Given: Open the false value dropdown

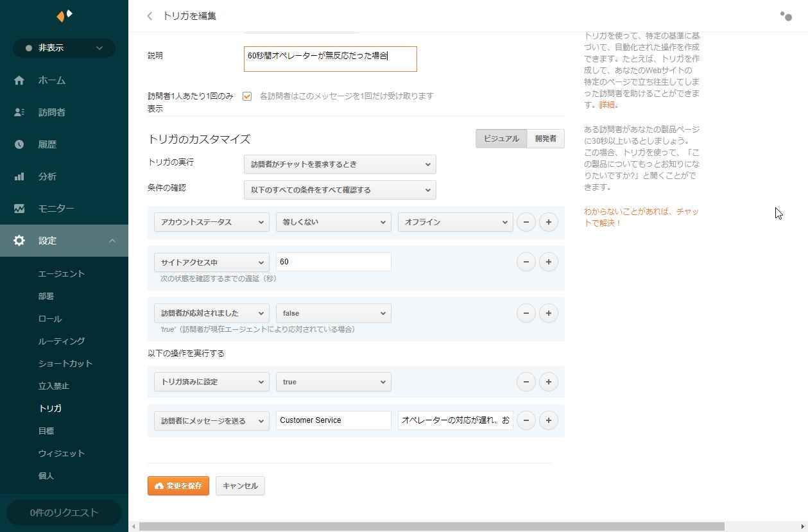Looking at the screenshot, I should click(334, 313).
